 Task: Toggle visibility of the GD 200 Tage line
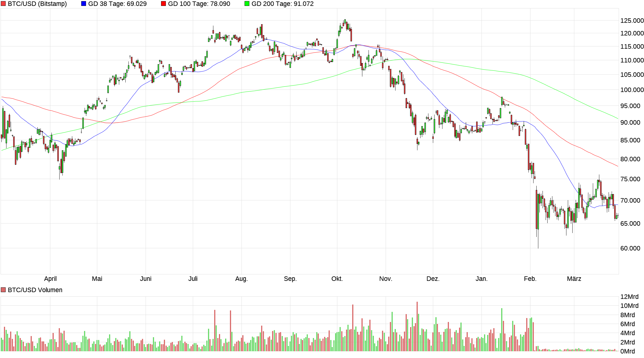click(x=247, y=4)
